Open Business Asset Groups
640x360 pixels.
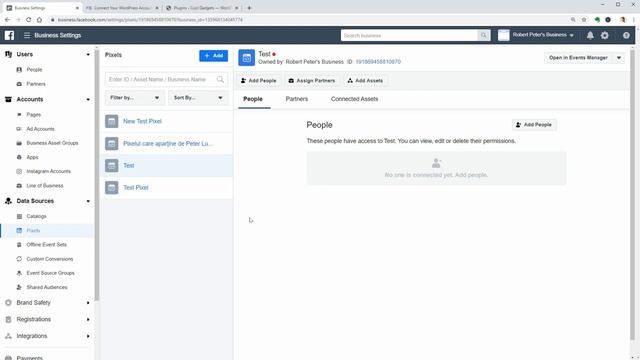pos(52,143)
